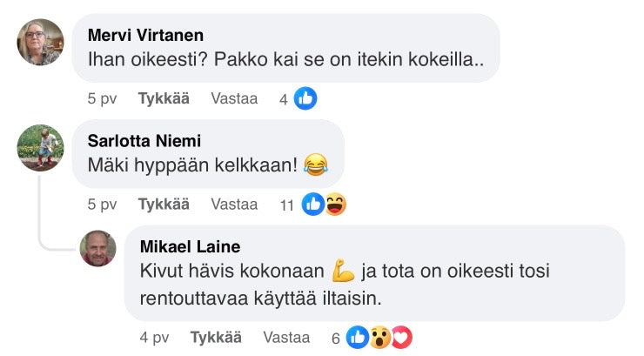The height and width of the screenshot is (356, 644).
Task: Open the Mikael Laine name link
Action: 190,246
